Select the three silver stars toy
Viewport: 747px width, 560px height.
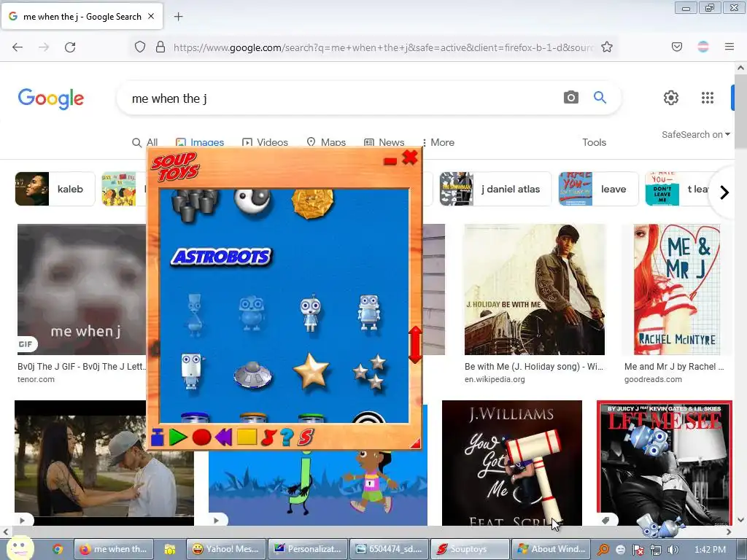coord(371,372)
